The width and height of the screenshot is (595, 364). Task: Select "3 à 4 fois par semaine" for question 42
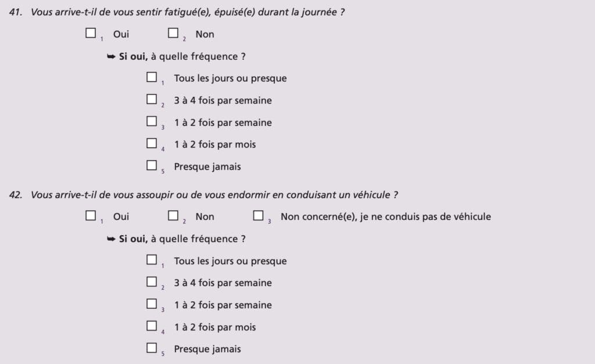(152, 282)
